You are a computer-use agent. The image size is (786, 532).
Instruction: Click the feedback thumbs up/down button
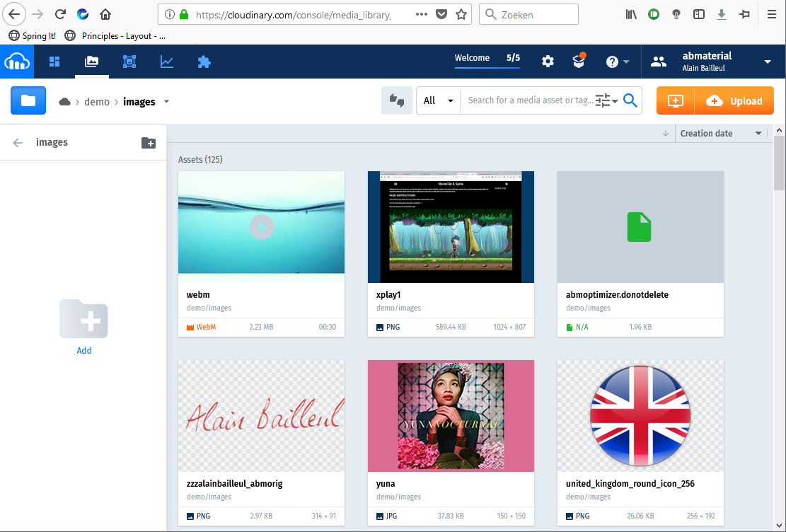[x=396, y=100]
